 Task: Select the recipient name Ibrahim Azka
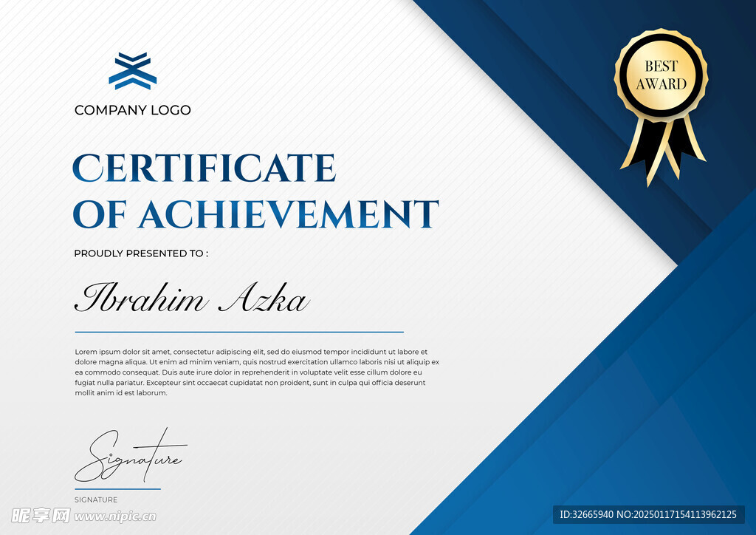click(192, 299)
